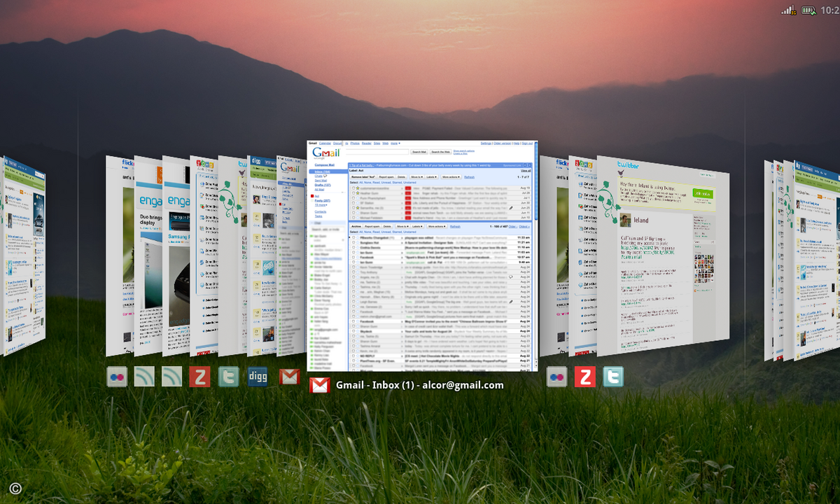Star the SF Station message
Screen dimensions: 840x504
coord(358,203)
